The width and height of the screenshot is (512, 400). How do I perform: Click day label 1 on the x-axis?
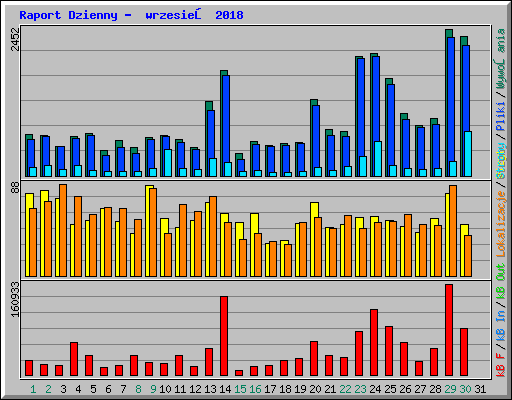click(33, 389)
